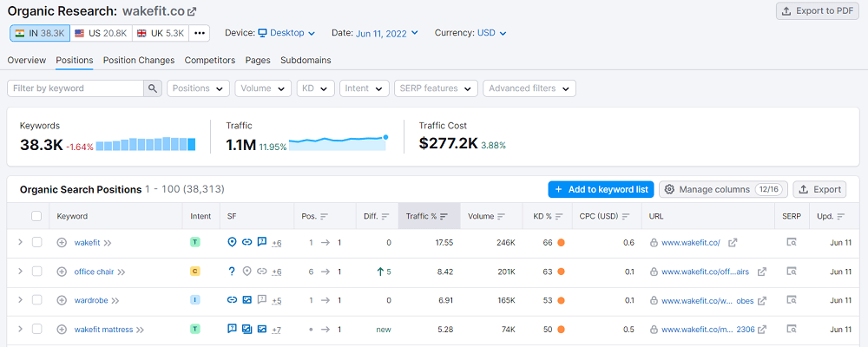Open external URL icon in wakefit mattress row
868x347 pixels.
[762, 330]
